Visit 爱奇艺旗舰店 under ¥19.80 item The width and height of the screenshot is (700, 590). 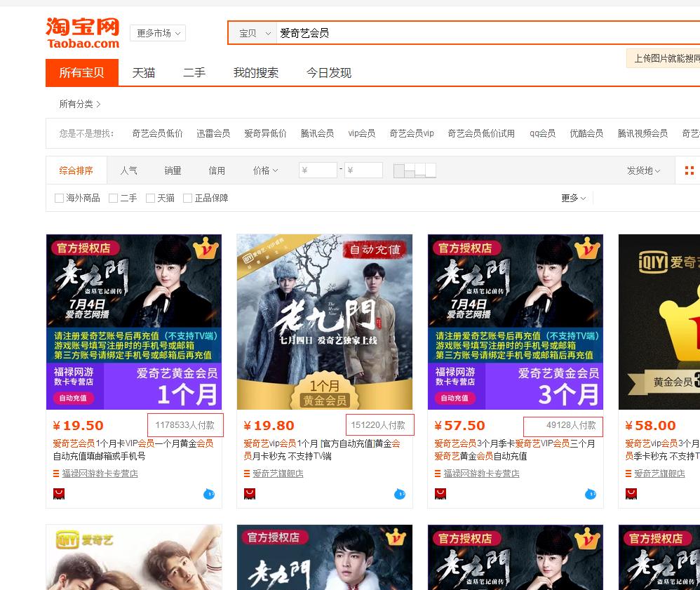(278, 474)
